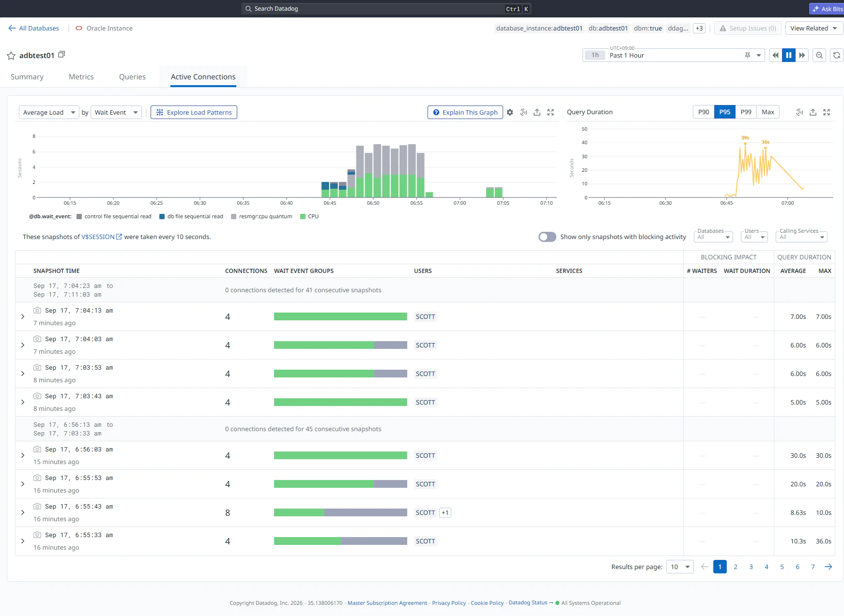Viewport: 844px width, 616px height.
Task: Expand the 6:55:33 am snapshot row
Action: pos(23,541)
